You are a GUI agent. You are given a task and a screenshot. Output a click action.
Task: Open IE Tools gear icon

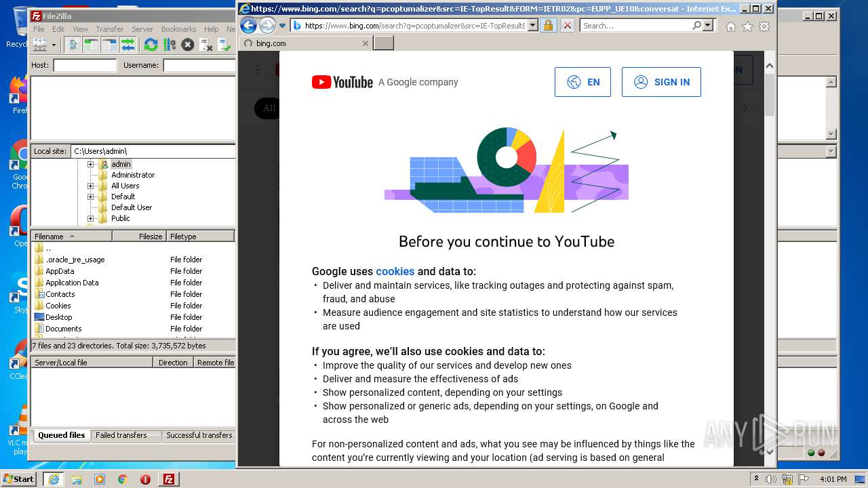[x=764, y=26]
